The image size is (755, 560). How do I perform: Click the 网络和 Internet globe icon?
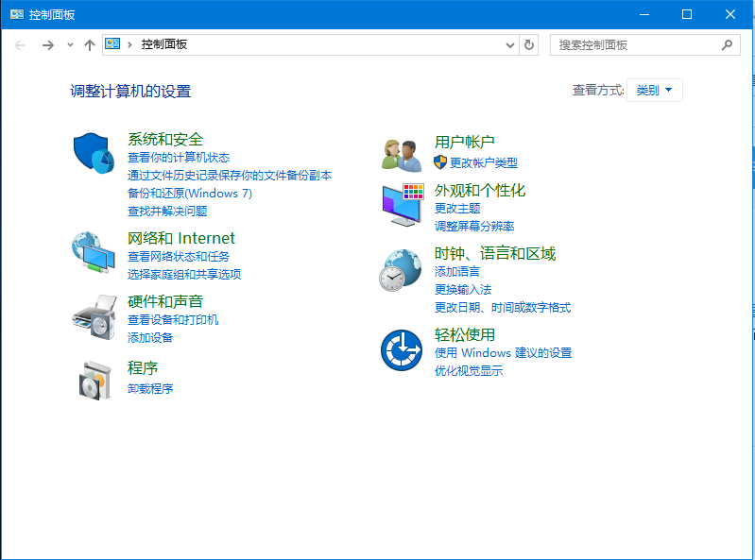(93, 251)
